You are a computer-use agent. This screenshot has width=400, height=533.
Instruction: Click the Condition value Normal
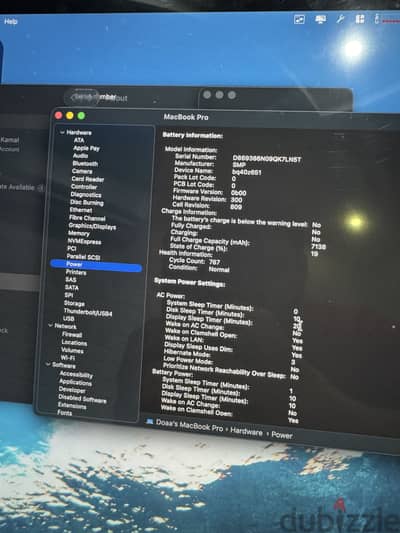coord(219,270)
